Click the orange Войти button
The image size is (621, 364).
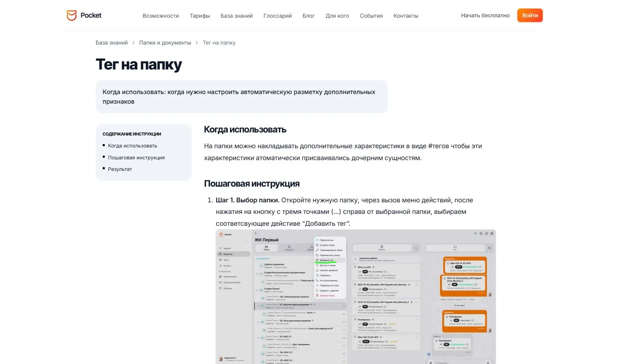(530, 15)
